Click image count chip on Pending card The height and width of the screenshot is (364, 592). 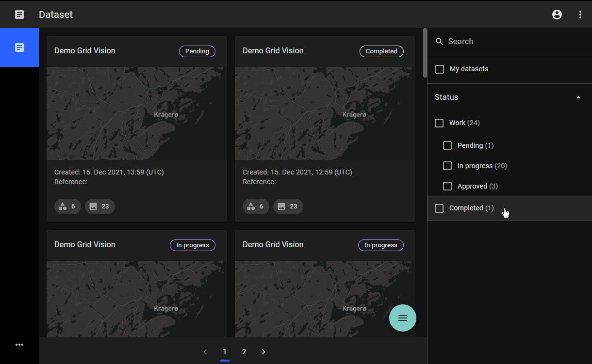pyautogui.click(x=100, y=206)
